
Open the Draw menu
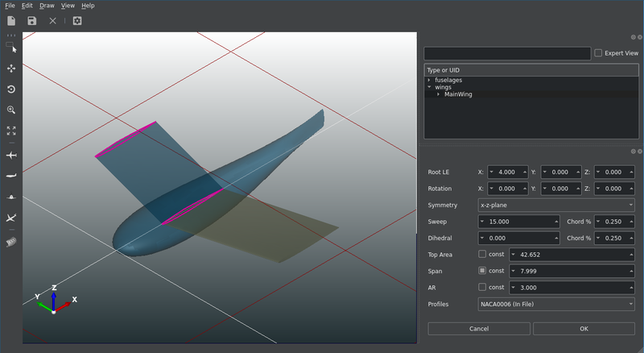(47, 6)
